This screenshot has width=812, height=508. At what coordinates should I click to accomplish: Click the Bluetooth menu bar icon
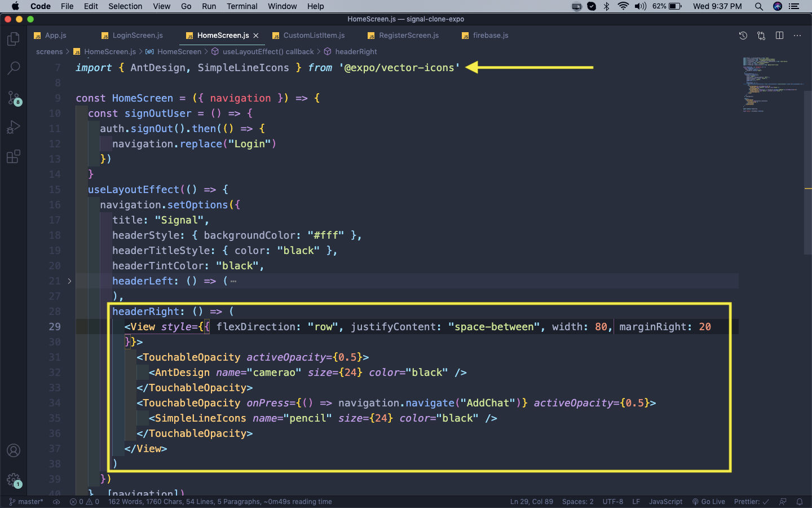click(607, 6)
